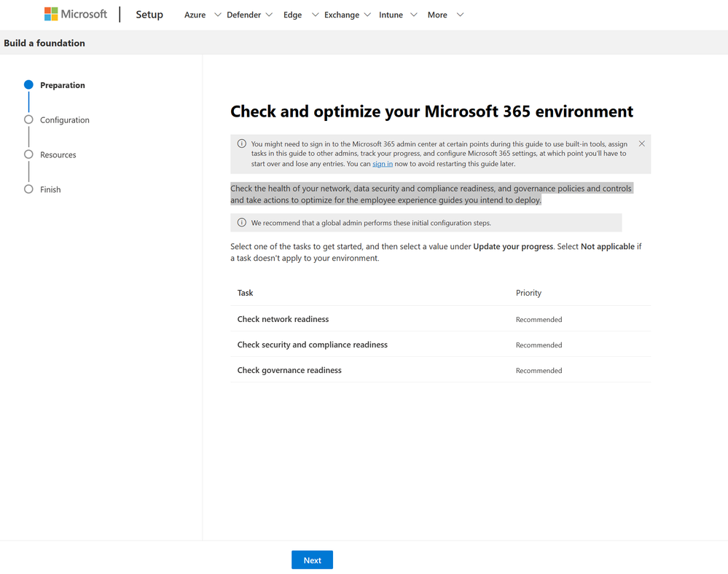Viewport: 728px width, 574px height.
Task: Click Recommended in governance readiness row
Action: point(539,370)
